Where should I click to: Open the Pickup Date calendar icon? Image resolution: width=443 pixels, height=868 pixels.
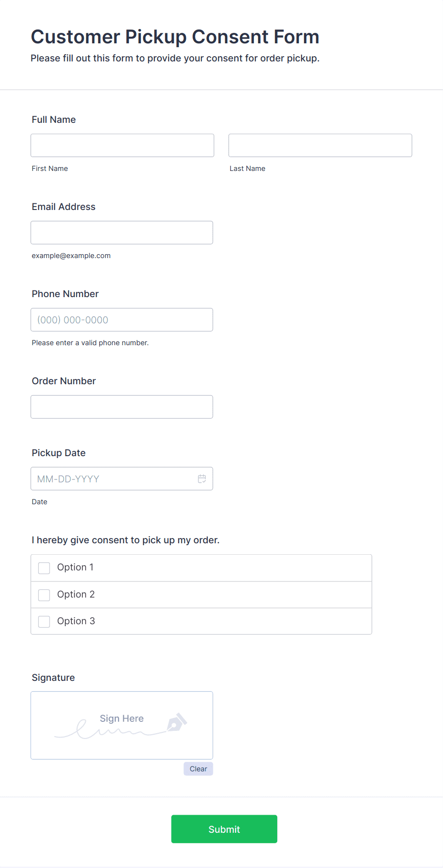(202, 479)
